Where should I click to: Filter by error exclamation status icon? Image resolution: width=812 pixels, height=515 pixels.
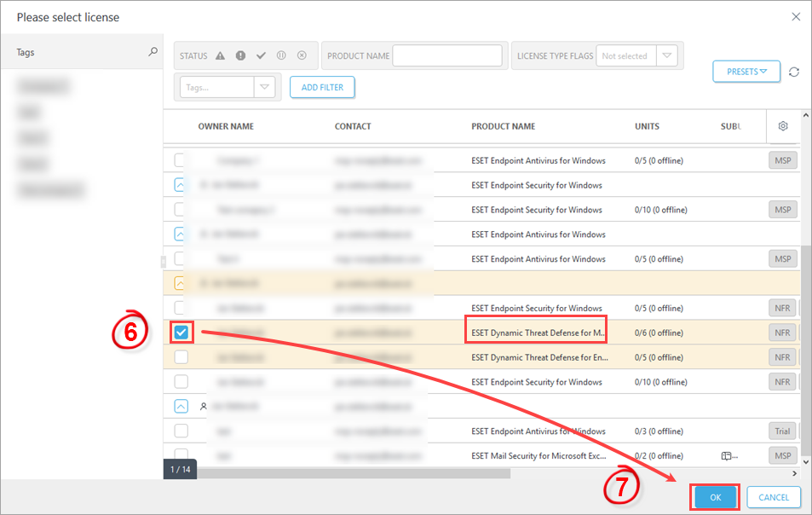[240, 56]
